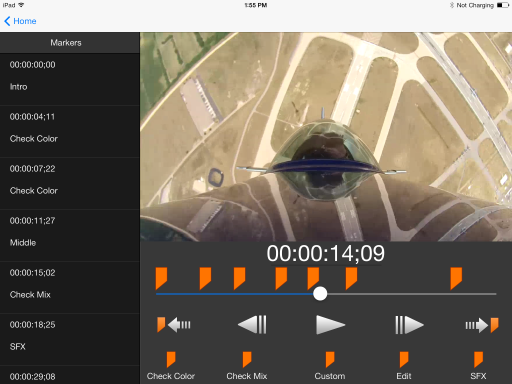Screen dimensions: 512x384
Task: Add a Check Mix marker
Action: click(247, 366)
